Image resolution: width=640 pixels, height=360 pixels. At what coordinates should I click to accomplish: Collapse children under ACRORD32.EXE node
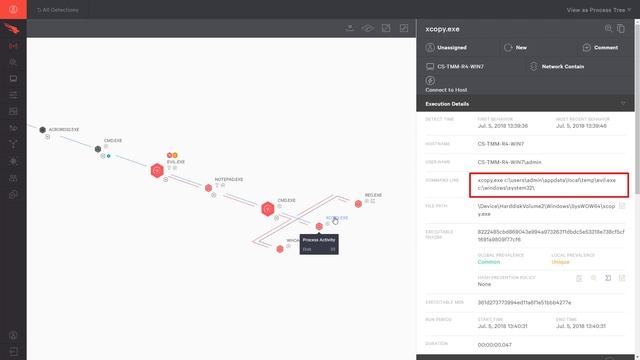(x=48, y=137)
